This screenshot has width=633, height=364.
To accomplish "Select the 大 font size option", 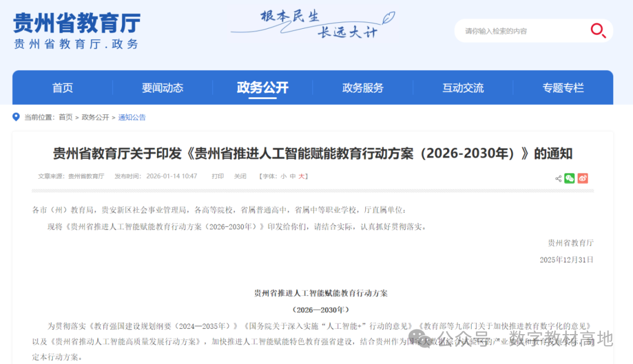I will pos(301,176).
